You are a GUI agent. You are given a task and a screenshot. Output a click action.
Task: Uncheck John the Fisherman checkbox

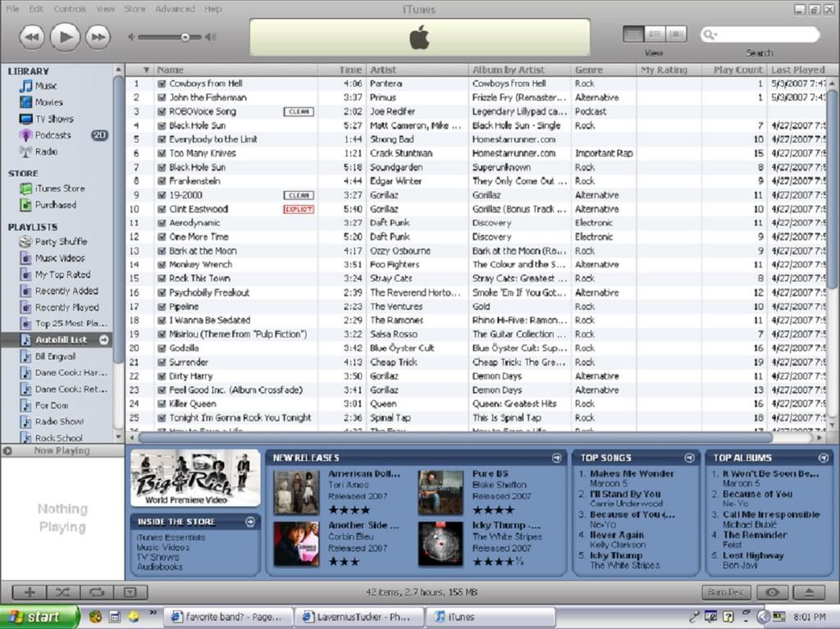162,98
